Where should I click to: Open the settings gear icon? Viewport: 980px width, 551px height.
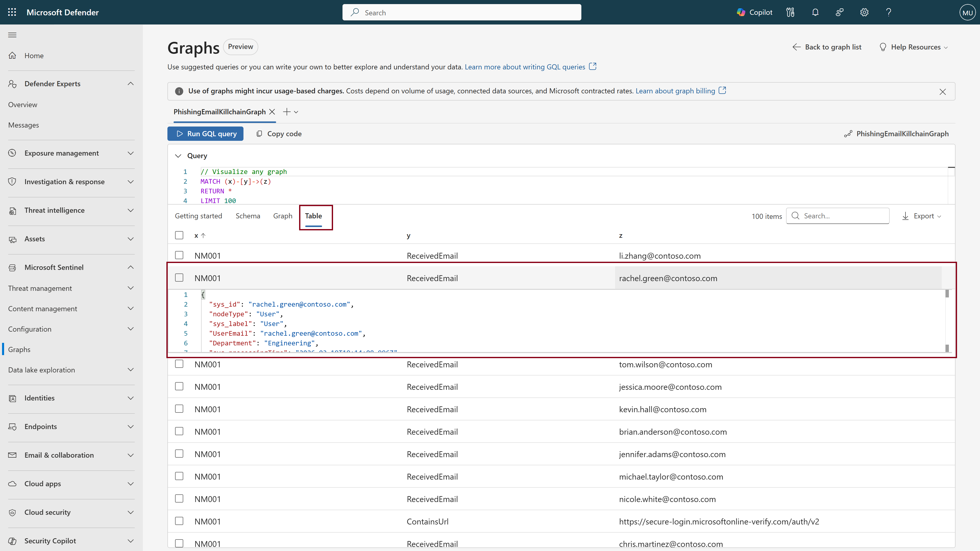pos(864,12)
